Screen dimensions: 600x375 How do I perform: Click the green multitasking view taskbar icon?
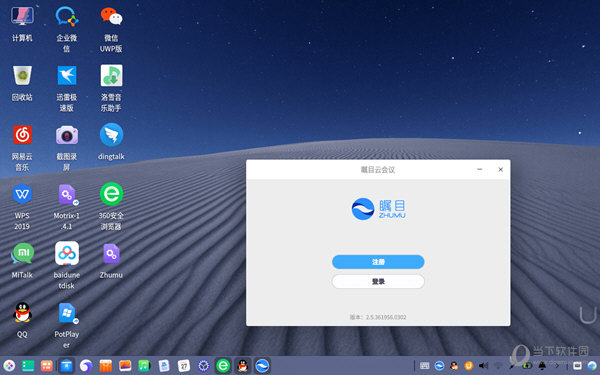pos(28,366)
